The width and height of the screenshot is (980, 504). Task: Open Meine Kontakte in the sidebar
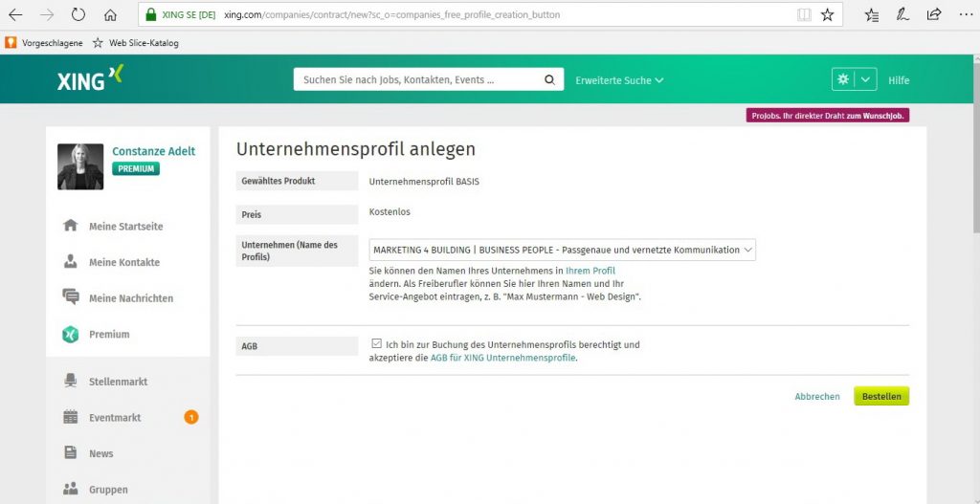point(124,262)
